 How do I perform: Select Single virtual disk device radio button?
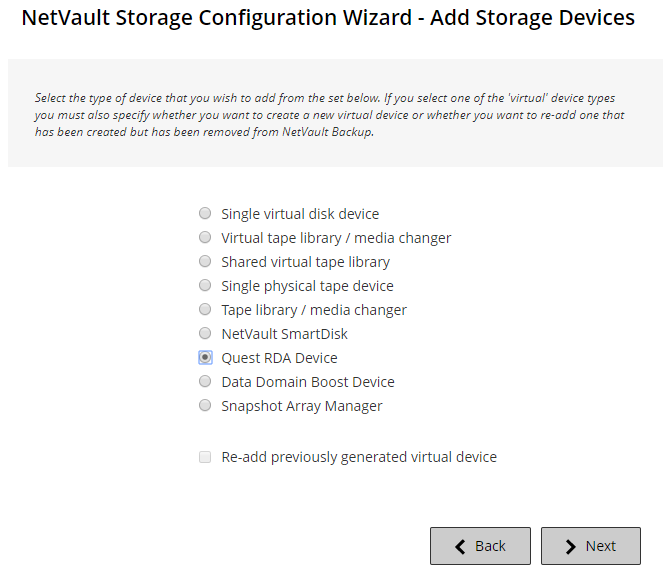pos(205,214)
